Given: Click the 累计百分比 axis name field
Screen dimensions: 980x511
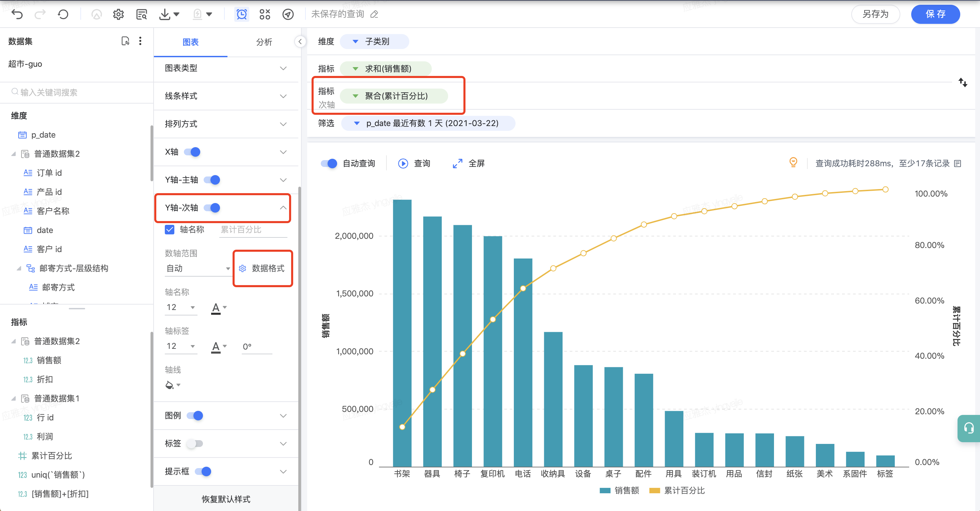Looking at the screenshot, I should (x=253, y=230).
